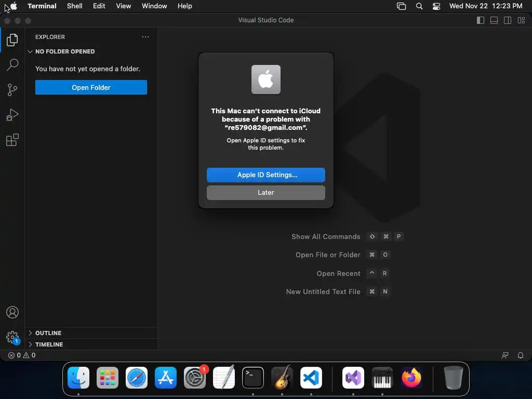The image size is (532, 399).
Task: Open the Source Control view
Action: click(x=12, y=90)
